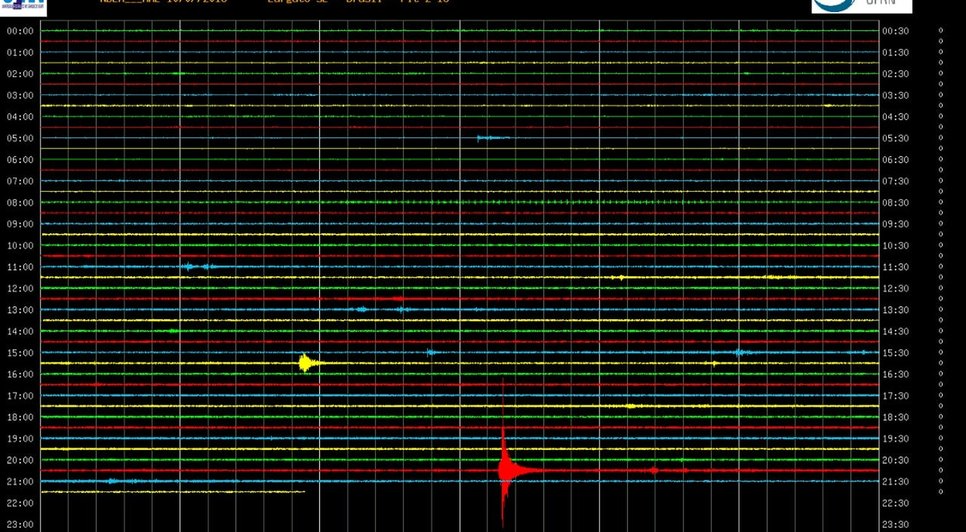The image size is (966, 532).
Task: Choose the 11:30 time label
Action: [x=896, y=267]
